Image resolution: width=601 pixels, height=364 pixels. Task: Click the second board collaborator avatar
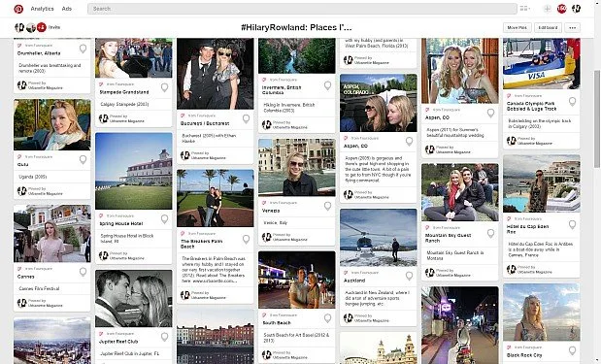click(31, 27)
